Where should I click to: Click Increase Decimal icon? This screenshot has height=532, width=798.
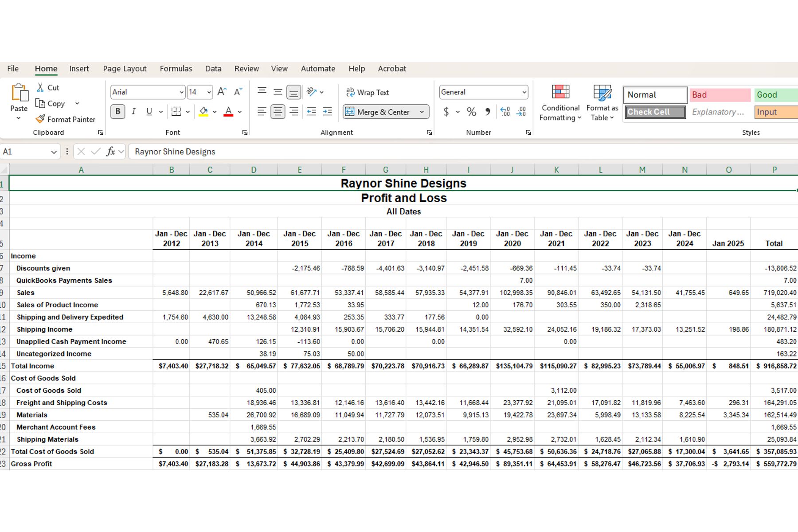[505, 112]
